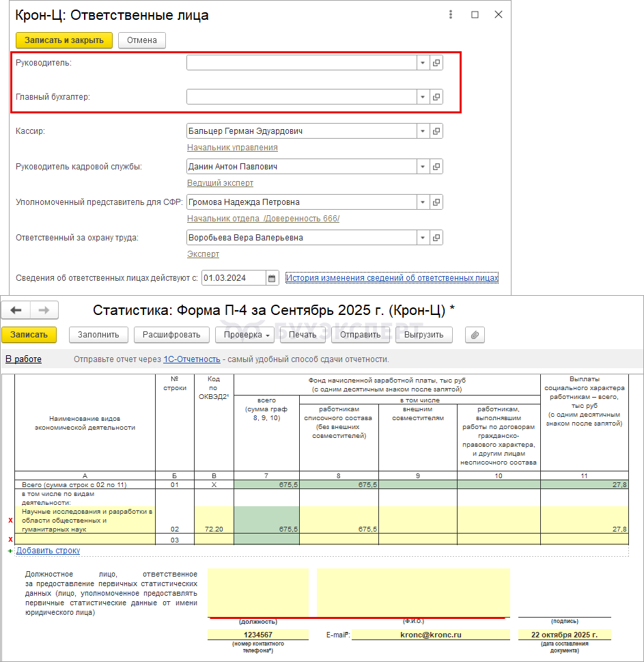
Task: Open the Эксперт position link
Action: pyautogui.click(x=203, y=254)
